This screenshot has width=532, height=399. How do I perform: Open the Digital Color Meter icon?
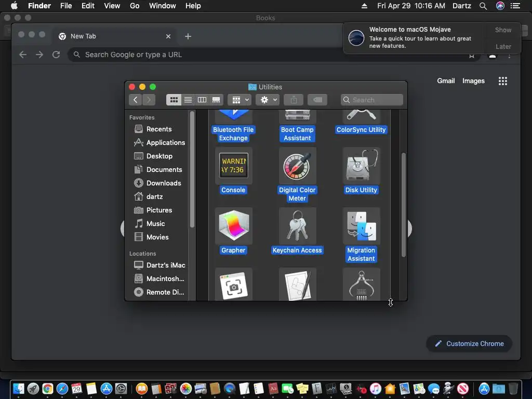tap(297, 166)
